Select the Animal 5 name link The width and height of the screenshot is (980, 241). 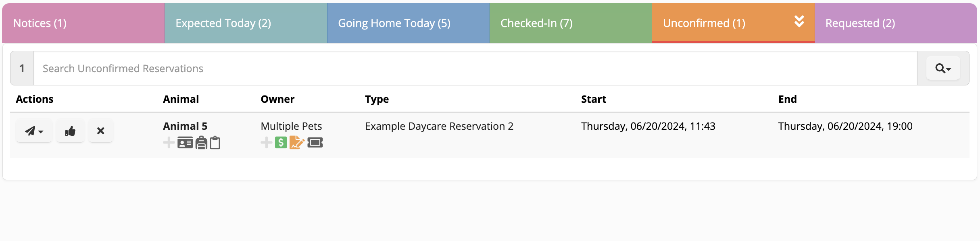[x=185, y=126]
